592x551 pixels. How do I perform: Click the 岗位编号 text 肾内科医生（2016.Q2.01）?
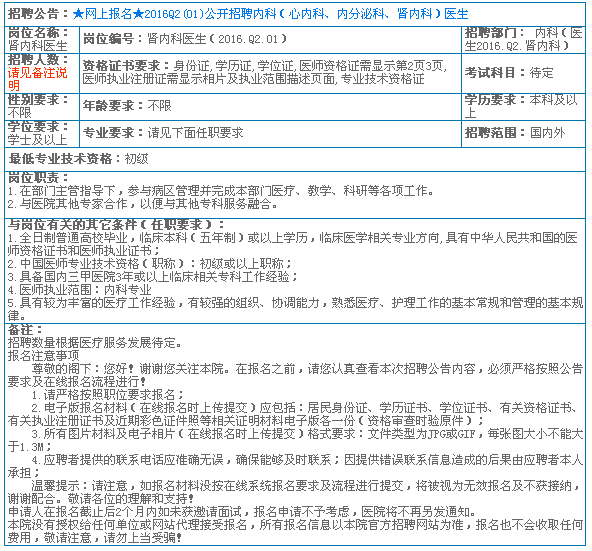tap(217, 39)
